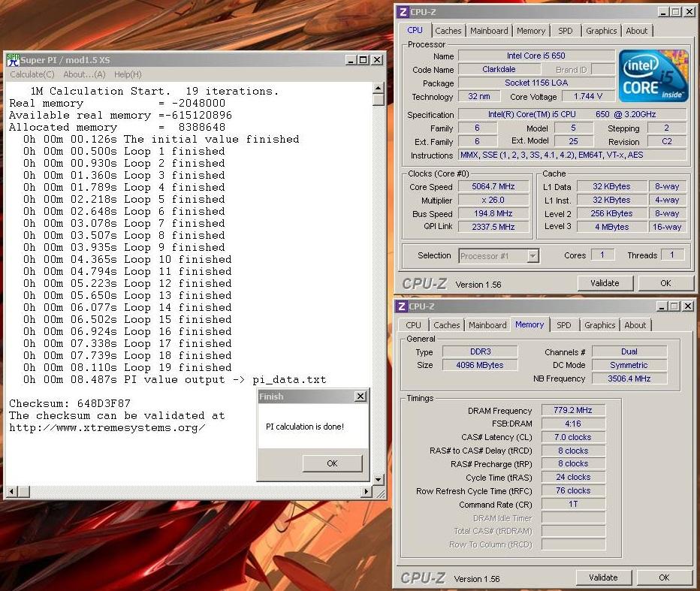Click the Package value 'Socket 1156 LGA'
This screenshot has width=700, height=591.
point(536,83)
